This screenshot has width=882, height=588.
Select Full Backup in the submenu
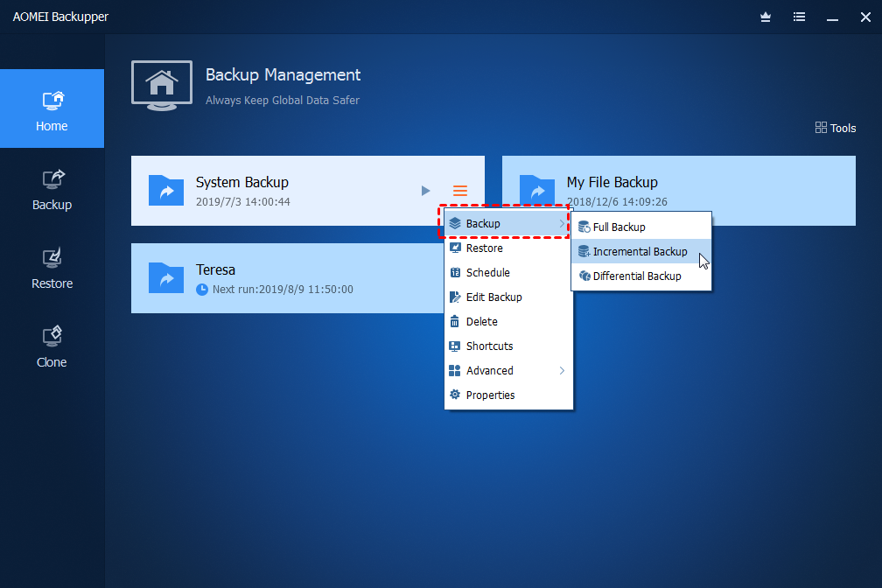[x=641, y=227]
